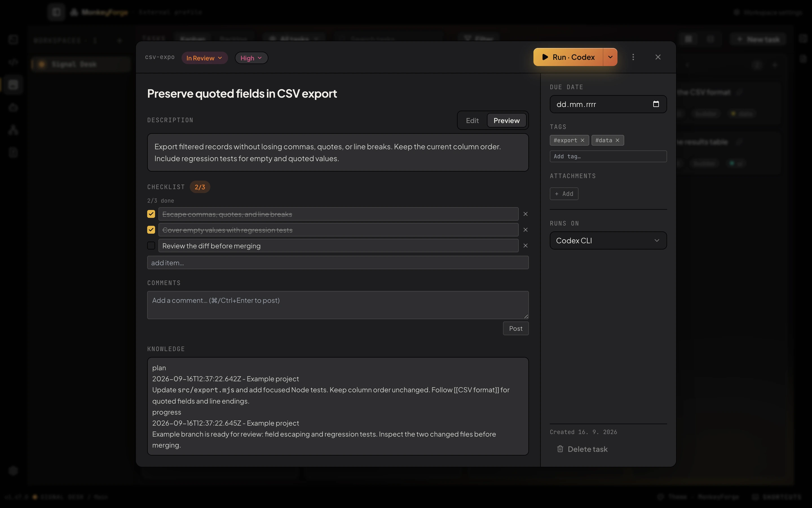Viewport: 812px width, 508px height.
Task: Click the csv-expo task ID
Action: click(160, 57)
